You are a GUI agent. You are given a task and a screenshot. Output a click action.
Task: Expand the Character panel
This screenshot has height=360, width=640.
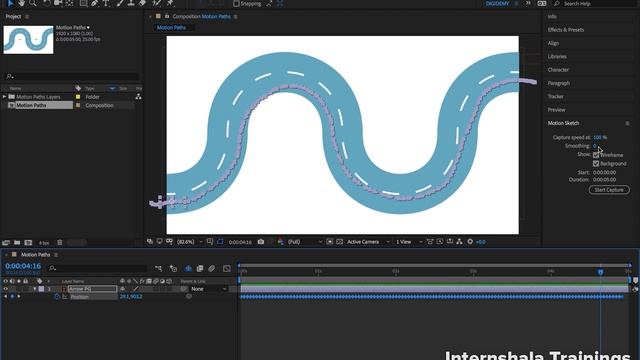click(558, 70)
